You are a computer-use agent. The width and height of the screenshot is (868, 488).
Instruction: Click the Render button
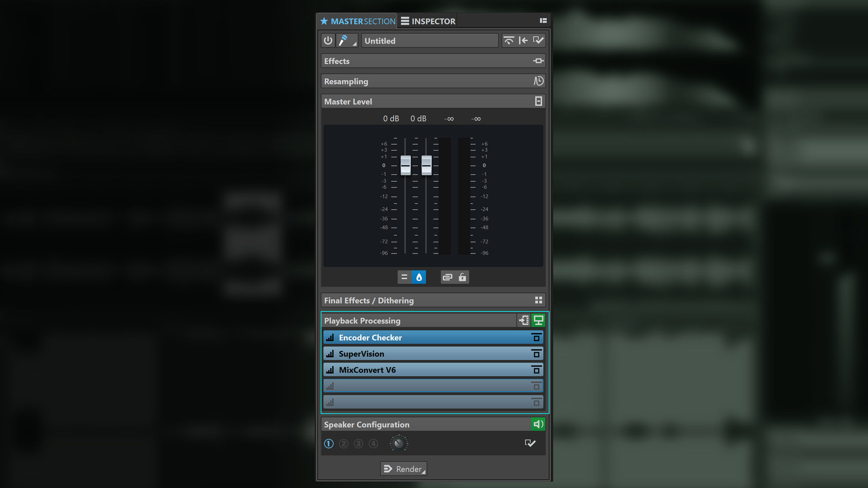click(x=403, y=468)
